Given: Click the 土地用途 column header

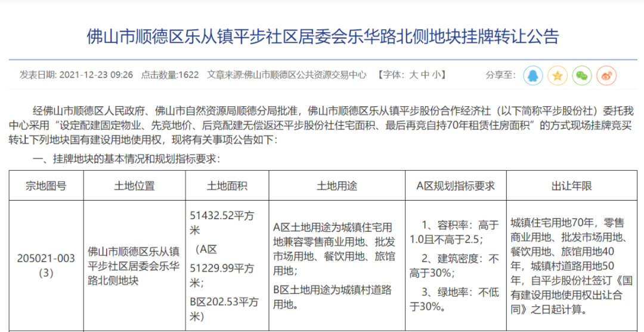Looking at the screenshot, I should [x=336, y=186].
